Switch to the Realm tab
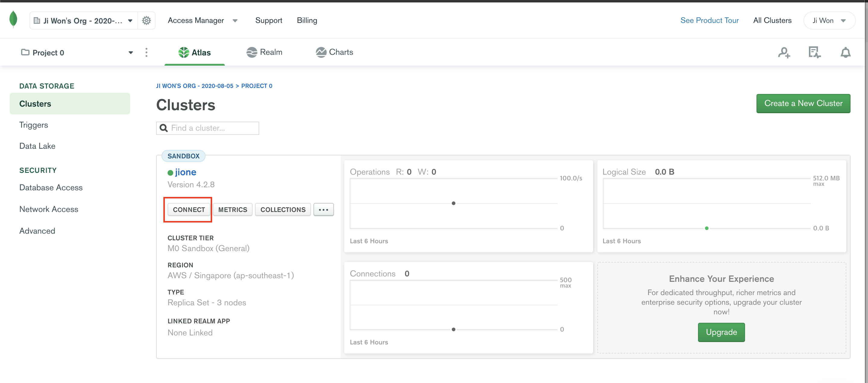 tap(265, 52)
